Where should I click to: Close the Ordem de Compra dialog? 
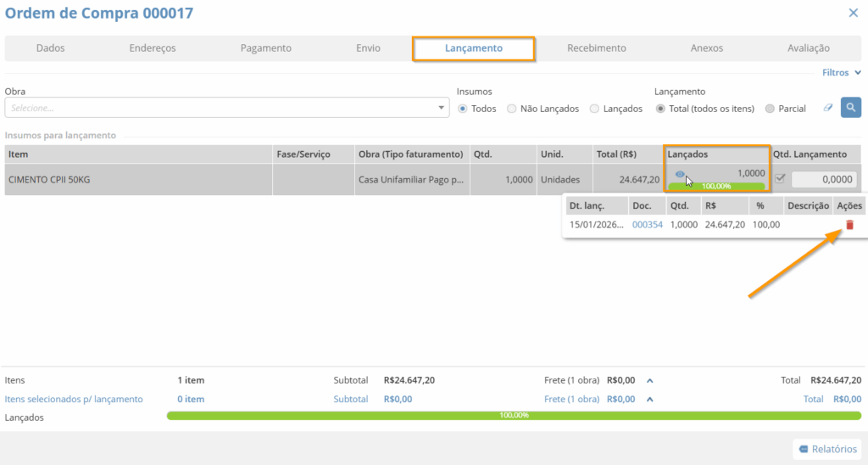tap(853, 13)
